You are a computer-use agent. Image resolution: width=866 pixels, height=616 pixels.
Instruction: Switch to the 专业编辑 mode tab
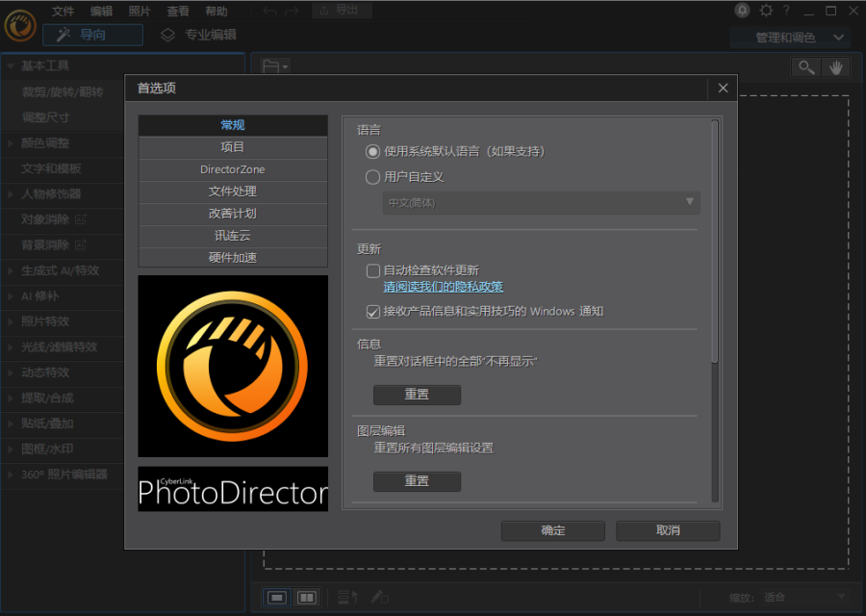(199, 35)
